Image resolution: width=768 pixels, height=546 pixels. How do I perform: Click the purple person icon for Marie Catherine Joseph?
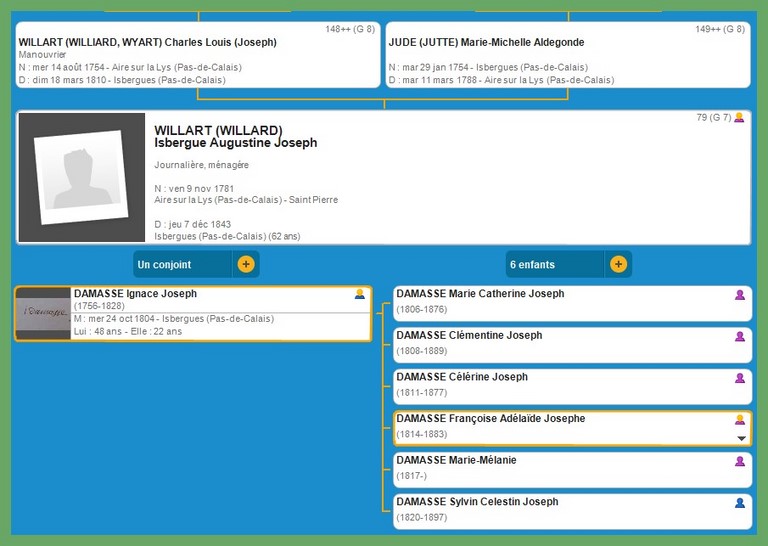pyautogui.click(x=740, y=295)
